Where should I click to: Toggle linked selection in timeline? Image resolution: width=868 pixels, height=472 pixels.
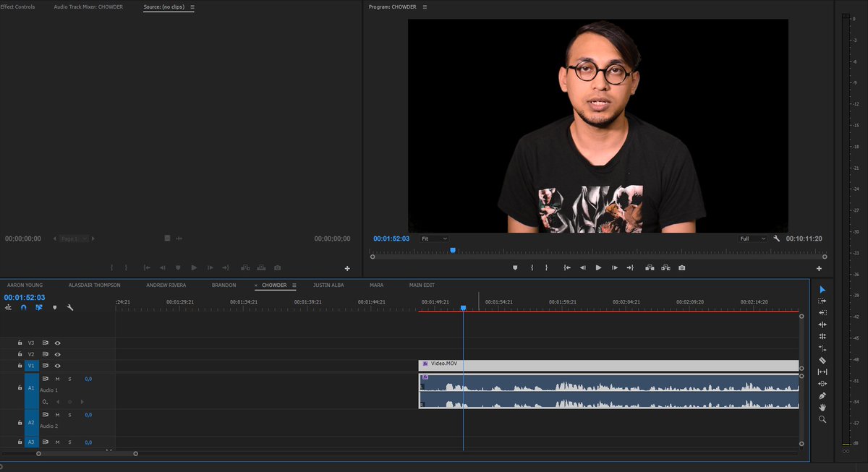pyautogui.click(x=39, y=307)
